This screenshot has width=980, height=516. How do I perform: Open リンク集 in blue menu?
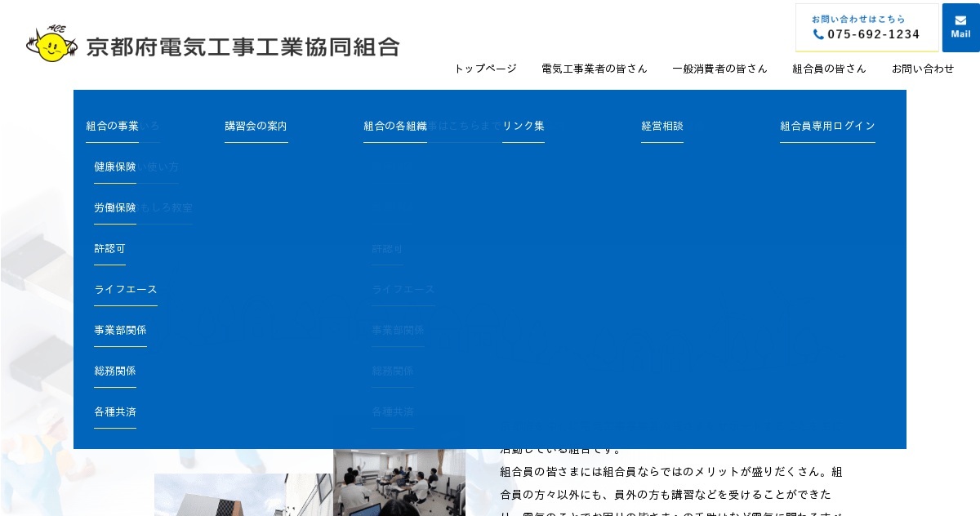click(523, 126)
